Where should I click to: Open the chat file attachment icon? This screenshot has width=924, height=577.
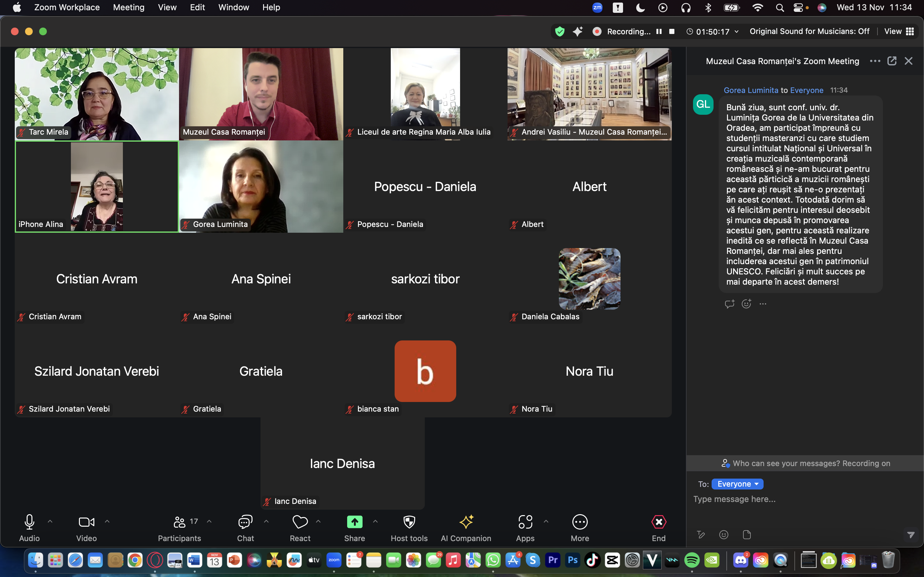[747, 535]
